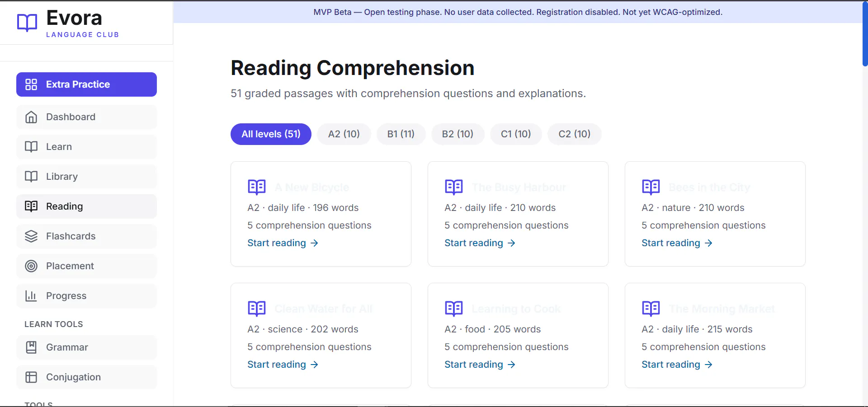The height and width of the screenshot is (407, 868).
Task: Click the Grammar bookmark icon
Action: 31,347
